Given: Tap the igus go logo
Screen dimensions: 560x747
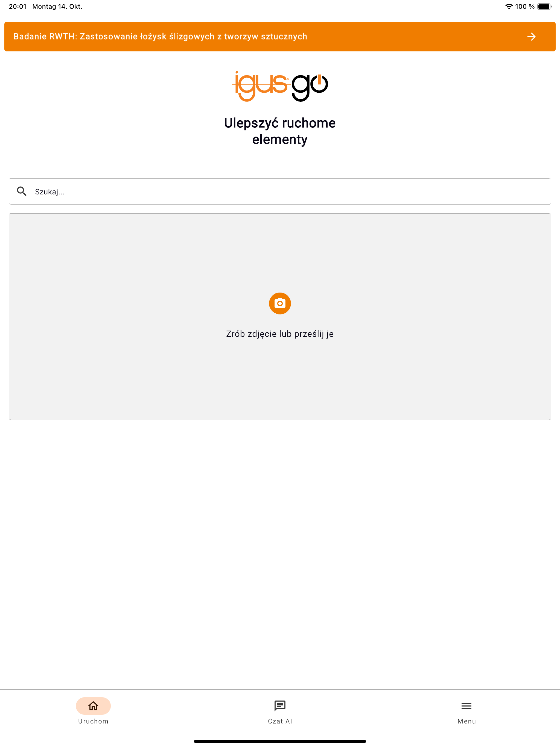Looking at the screenshot, I should point(280,86).
